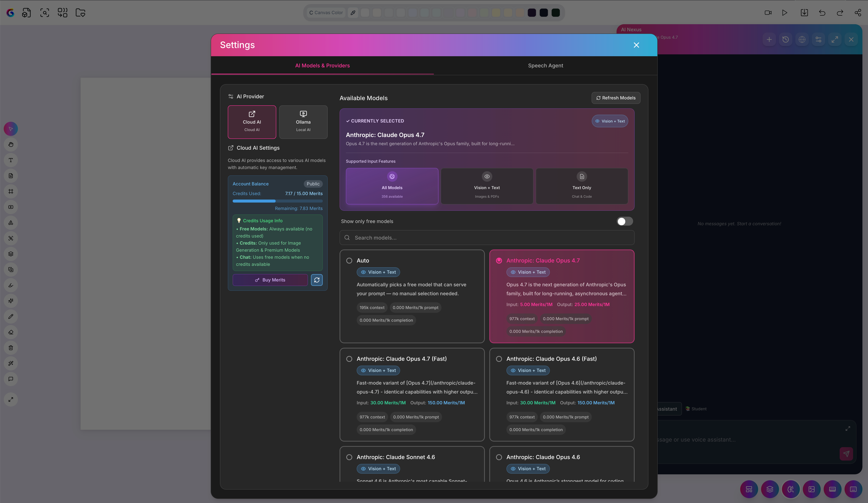Click the Remaining: 7.83 Merits text
The height and width of the screenshot is (503, 868).
pyautogui.click(x=299, y=209)
